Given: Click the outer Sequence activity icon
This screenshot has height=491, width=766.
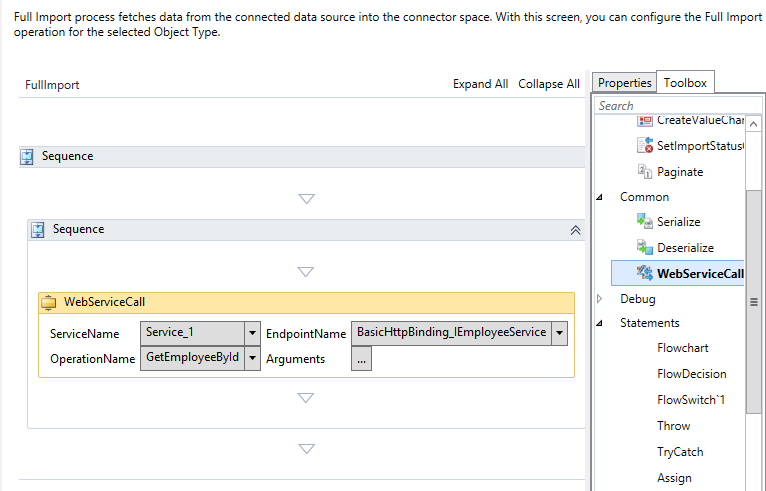Looking at the screenshot, I should 27,157.
